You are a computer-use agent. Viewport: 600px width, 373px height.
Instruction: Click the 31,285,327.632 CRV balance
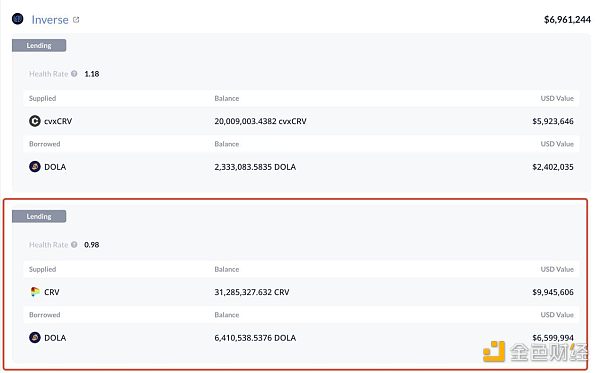click(x=252, y=292)
